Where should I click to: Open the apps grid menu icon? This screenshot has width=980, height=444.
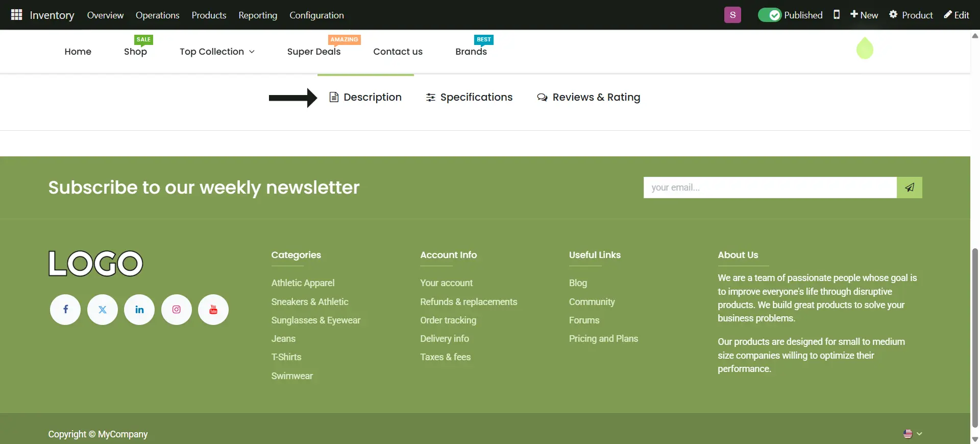coord(16,15)
